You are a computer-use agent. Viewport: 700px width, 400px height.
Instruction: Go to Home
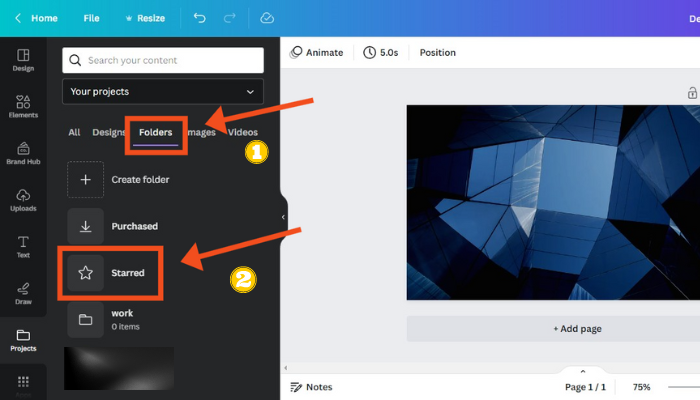coord(44,18)
